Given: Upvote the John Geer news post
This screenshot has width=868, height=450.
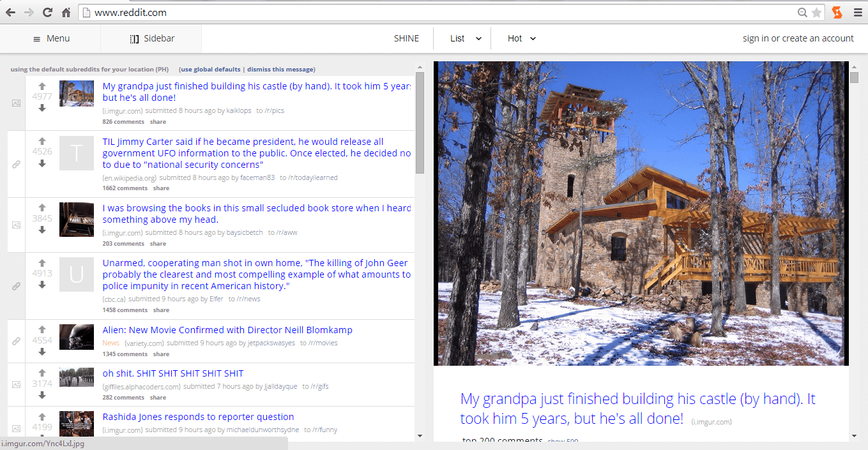Looking at the screenshot, I should coord(42,263).
